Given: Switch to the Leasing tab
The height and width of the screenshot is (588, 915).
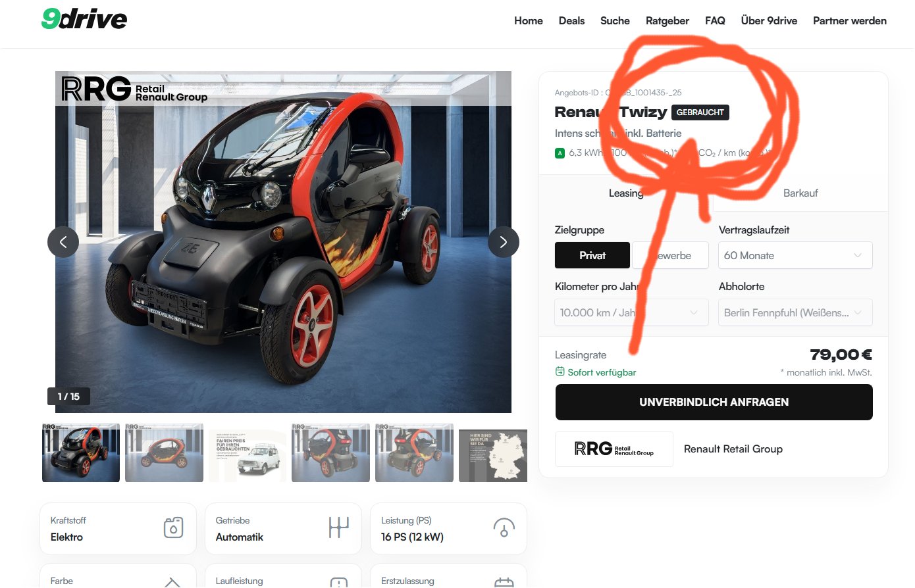Looking at the screenshot, I should click(x=626, y=193).
